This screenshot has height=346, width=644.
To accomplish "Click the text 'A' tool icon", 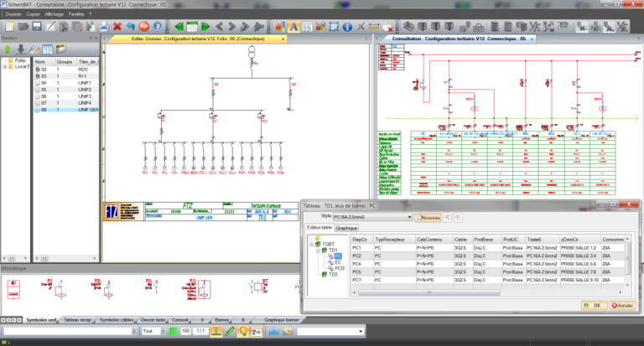I will pos(294,27).
